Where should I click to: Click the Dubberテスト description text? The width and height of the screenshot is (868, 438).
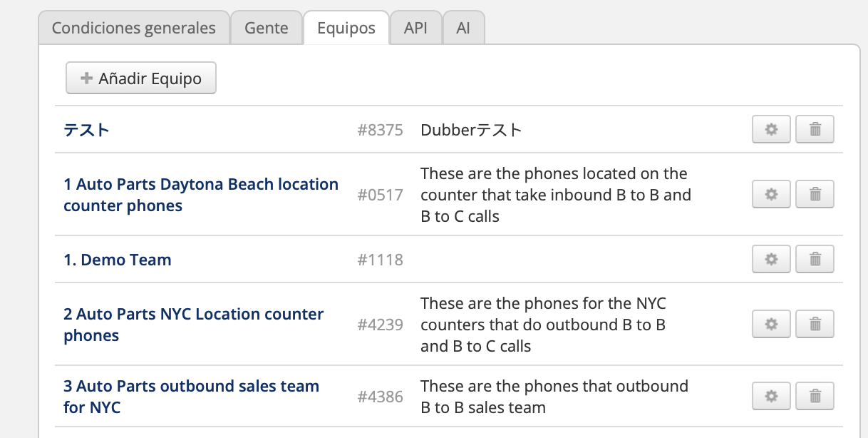[x=471, y=130]
